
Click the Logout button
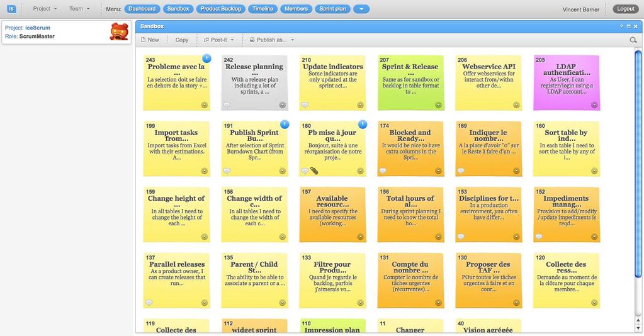[626, 9]
